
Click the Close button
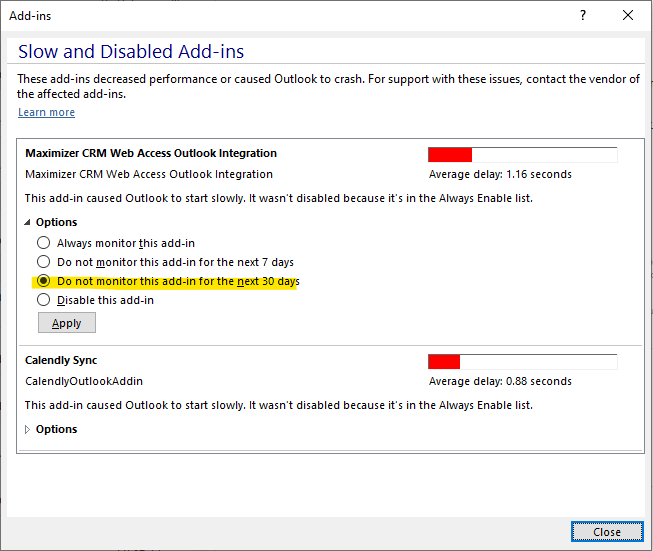pyautogui.click(x=607, y=532)
